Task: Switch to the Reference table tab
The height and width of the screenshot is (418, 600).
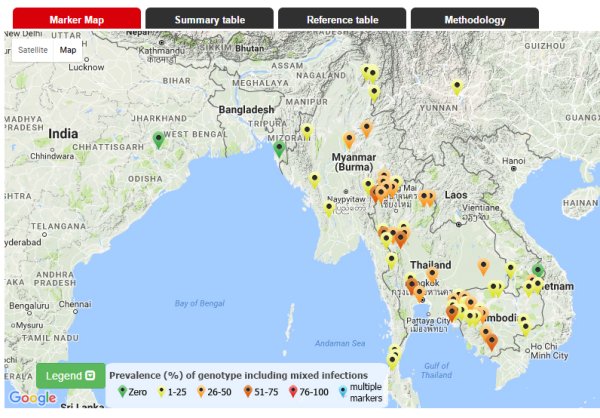Action: 342,19
